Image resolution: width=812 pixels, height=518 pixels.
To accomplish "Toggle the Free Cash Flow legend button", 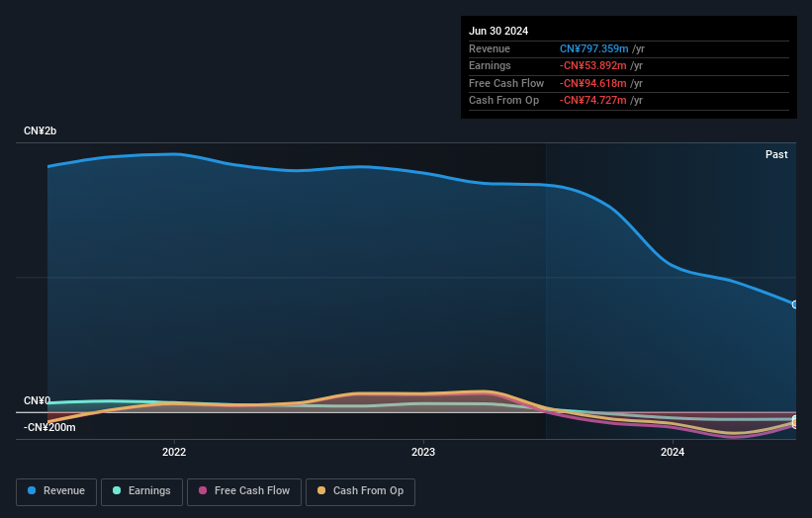I will click(244, 491).
